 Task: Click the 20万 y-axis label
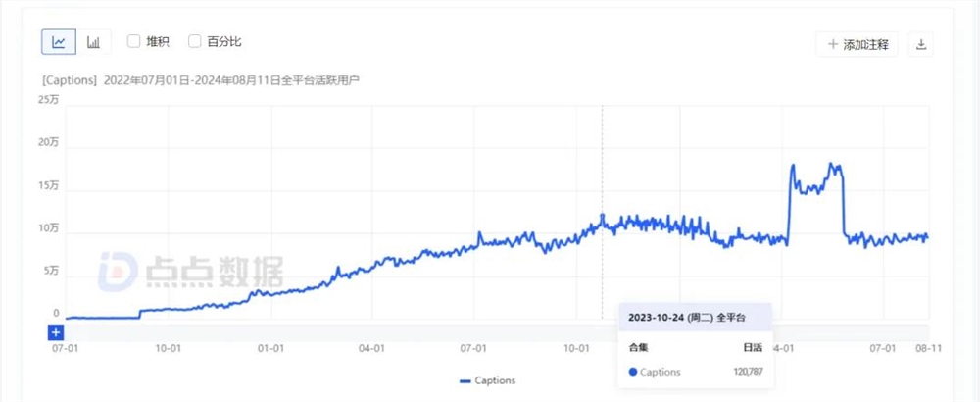click(49, 142)
